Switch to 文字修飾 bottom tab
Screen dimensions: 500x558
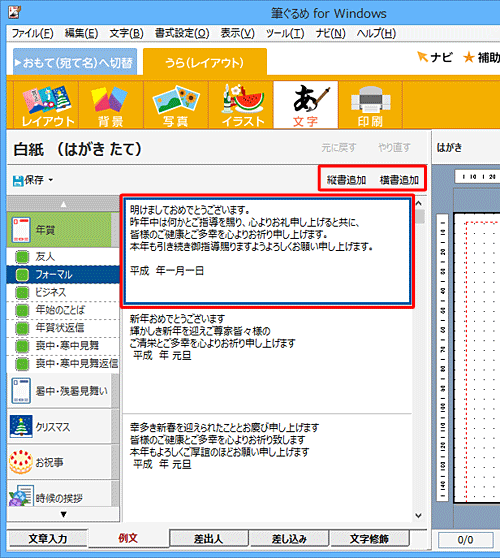tap(369, 538)
